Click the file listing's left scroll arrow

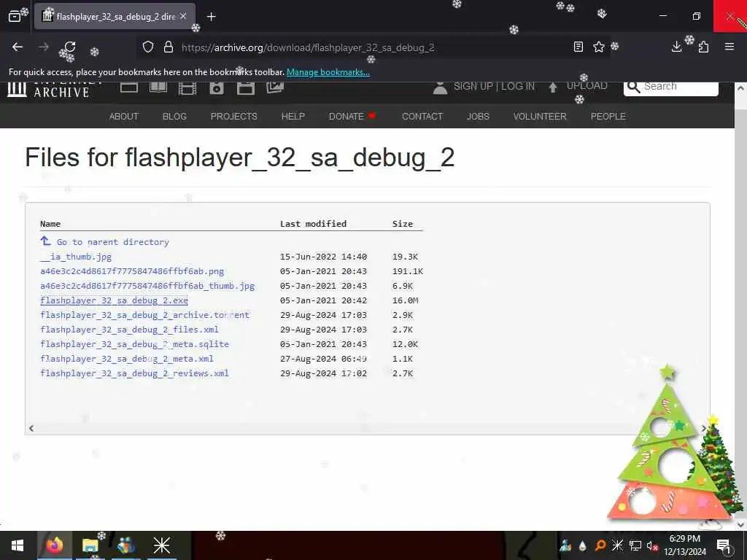(x=31, y=428)
